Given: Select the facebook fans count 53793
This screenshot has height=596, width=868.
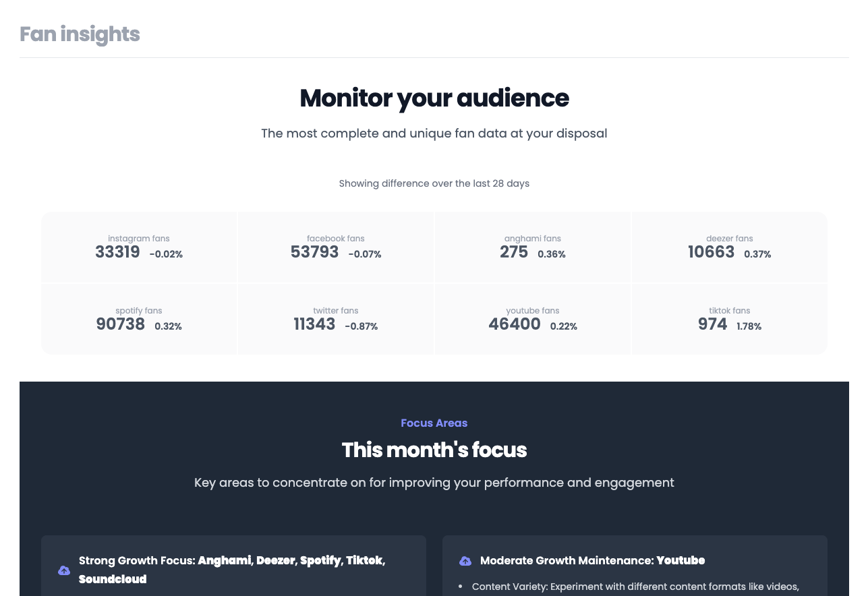Looking at the screenshot, I should coord(314,252).
